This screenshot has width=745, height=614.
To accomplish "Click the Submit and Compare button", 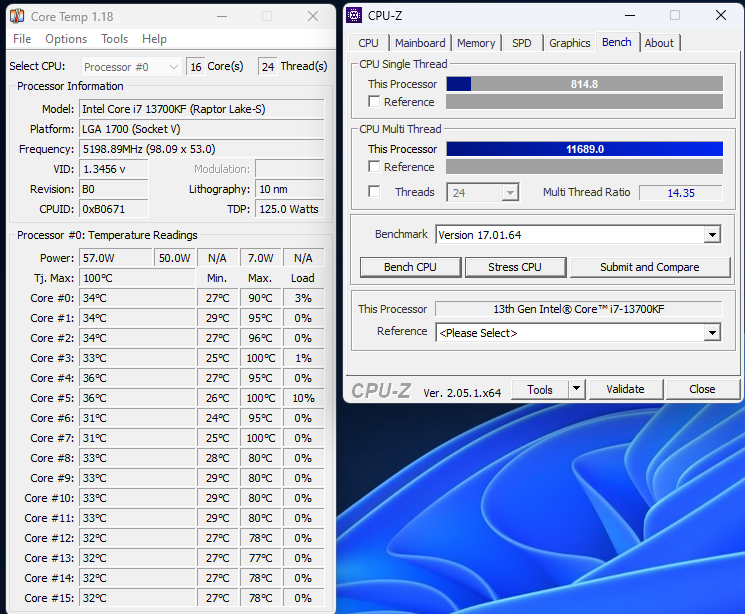I will click(x=649, y=267).
